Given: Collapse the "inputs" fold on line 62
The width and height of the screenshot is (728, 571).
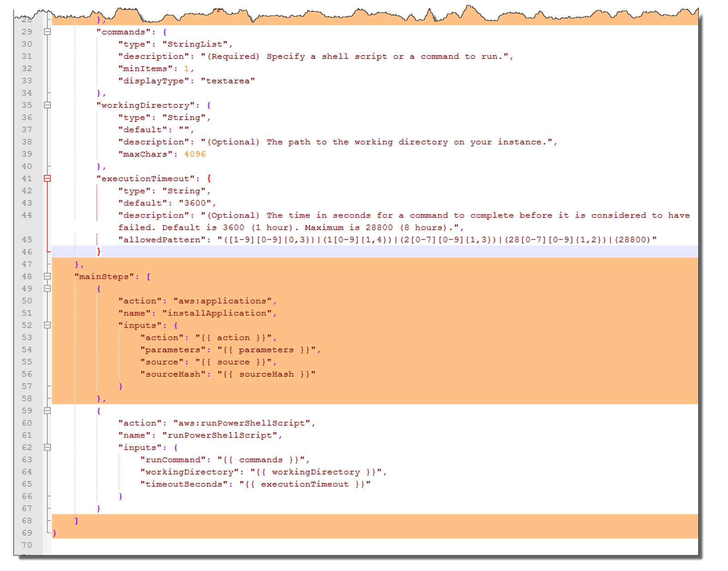Looking at the screenshot, I should [x=47, y=447].
